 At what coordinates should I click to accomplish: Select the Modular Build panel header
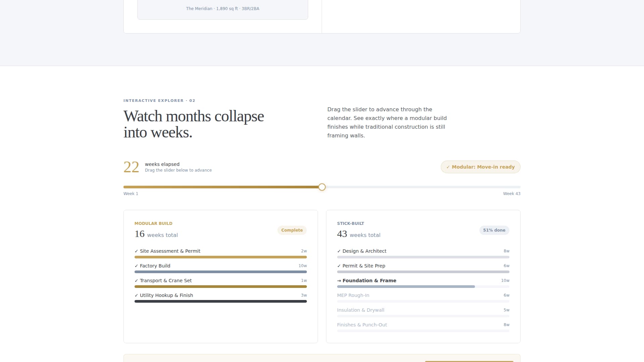pos(153,223)
